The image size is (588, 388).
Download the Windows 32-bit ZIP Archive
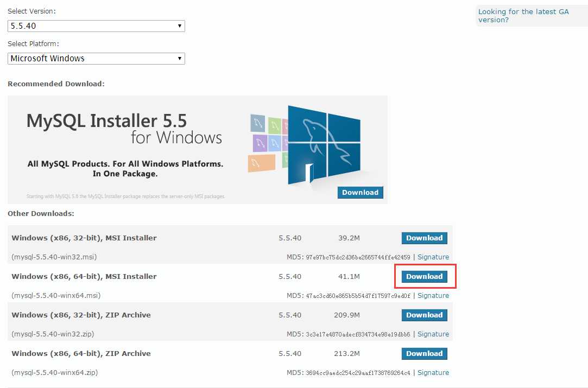pyautogui.click(x=424, y=315)
